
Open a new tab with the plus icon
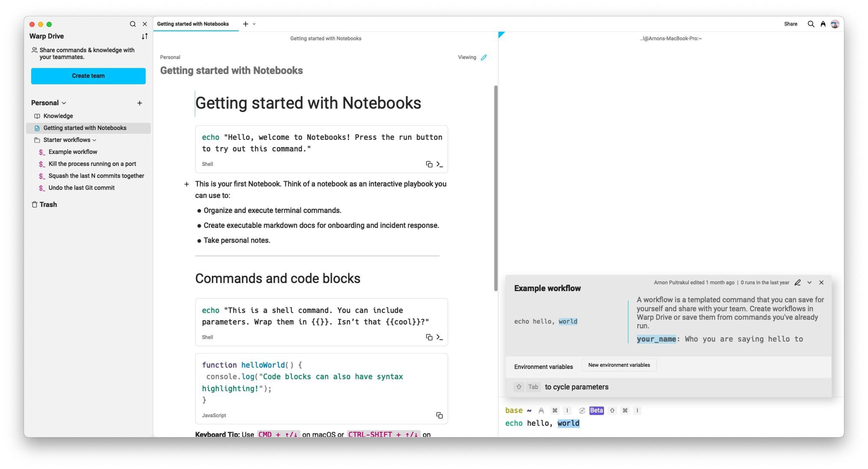click(246, 24)
